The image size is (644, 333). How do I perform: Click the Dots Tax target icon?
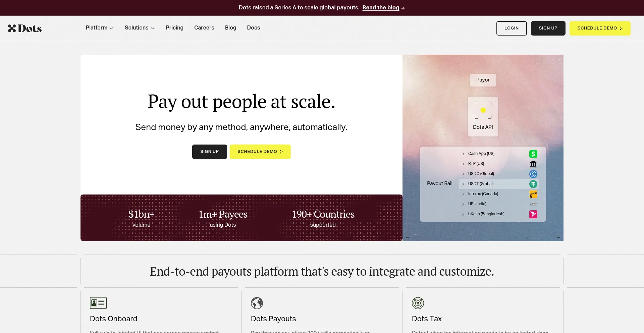[418, 303]
